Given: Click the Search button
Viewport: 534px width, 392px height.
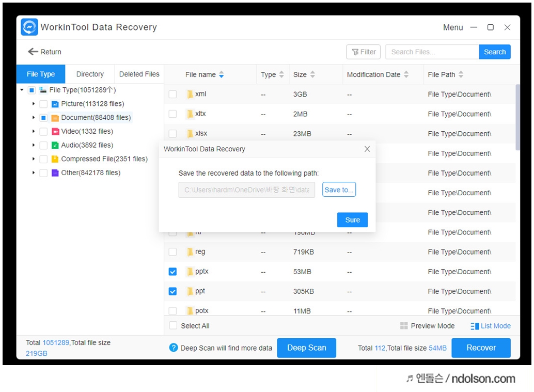Looking at the screenshot, I should click(x=495, y=52).
